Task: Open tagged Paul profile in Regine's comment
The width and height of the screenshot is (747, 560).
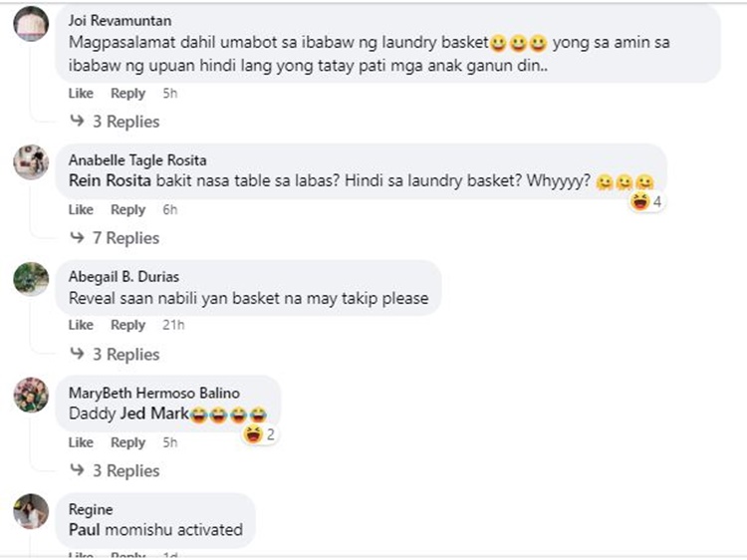Action: [85, 529]
